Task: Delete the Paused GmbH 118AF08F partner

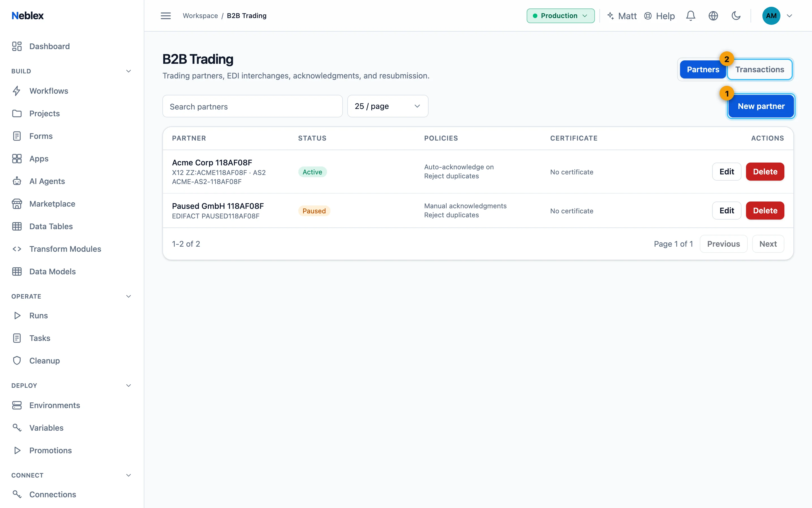Action: click(765, 211)
